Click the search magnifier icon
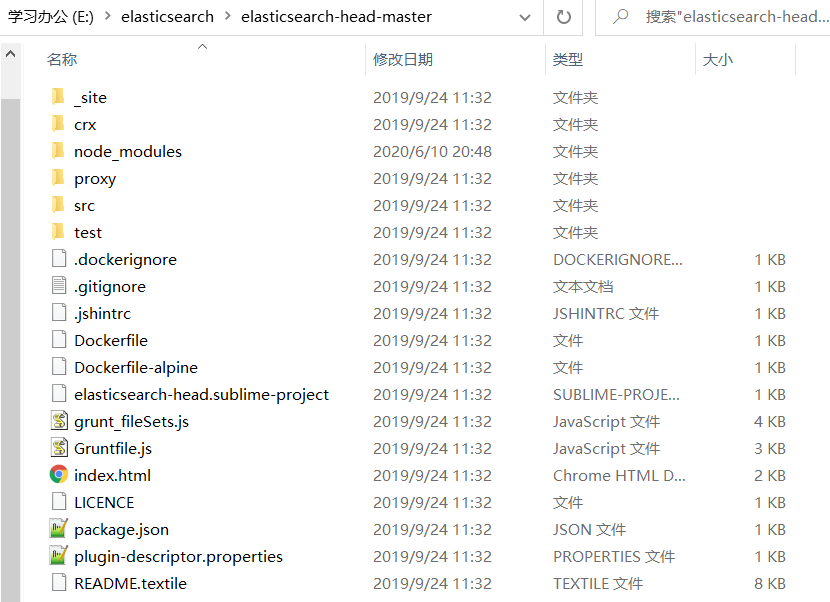The width and height of the screenshot is (830, 602). 620,16
